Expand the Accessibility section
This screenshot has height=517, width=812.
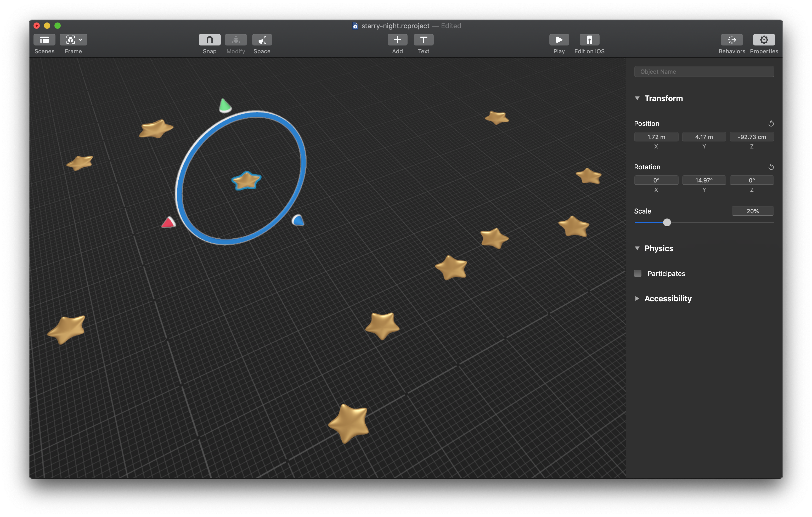[637, 298]
